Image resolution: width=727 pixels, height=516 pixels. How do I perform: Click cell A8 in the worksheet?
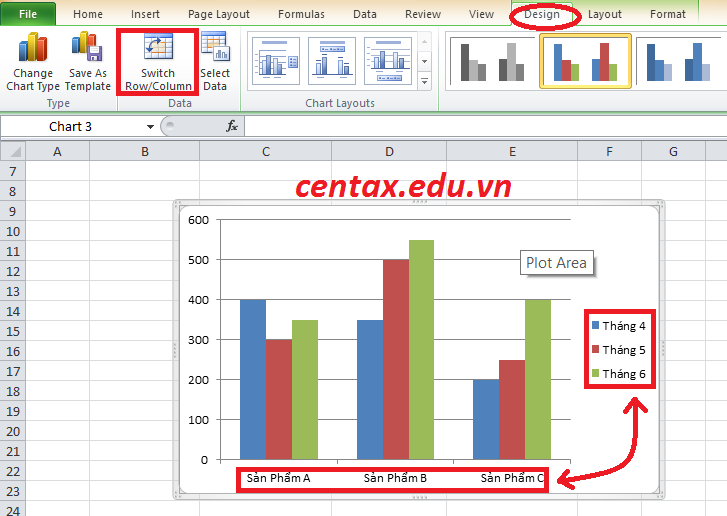click(57, 191)
